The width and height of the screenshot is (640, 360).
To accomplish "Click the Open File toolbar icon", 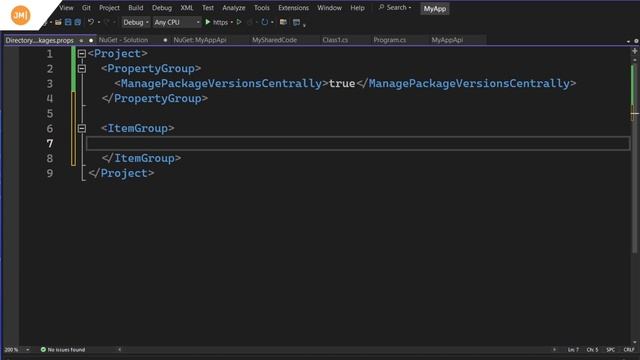I will [58, 22].
